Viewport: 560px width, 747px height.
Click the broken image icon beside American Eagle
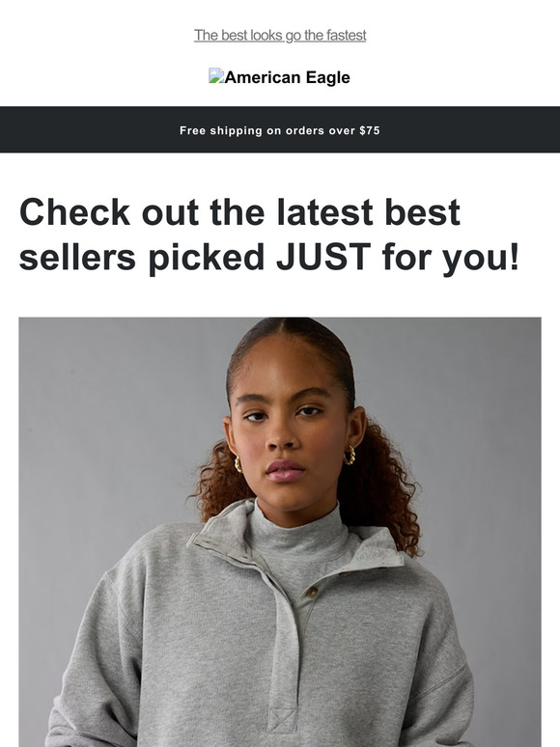[216, 75]
